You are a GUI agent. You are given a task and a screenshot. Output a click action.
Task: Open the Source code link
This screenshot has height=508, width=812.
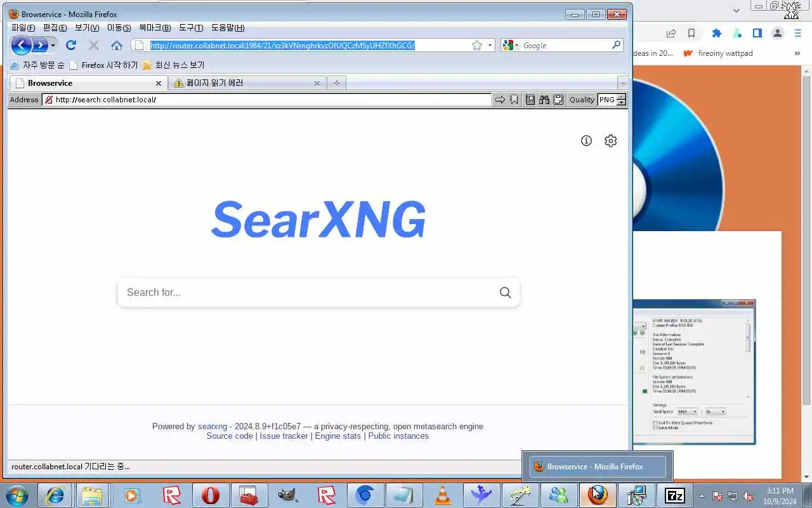point(230,436)
